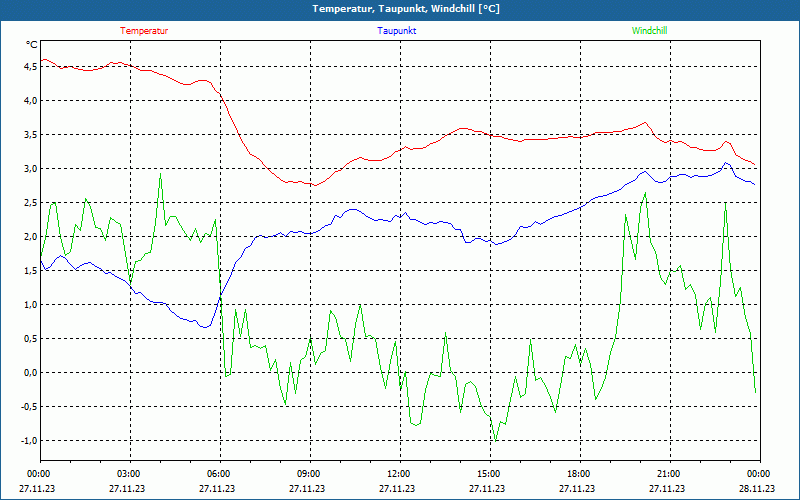Click the 3,0 y-axis value
This screenshot has height=500, width=800.
31,168
